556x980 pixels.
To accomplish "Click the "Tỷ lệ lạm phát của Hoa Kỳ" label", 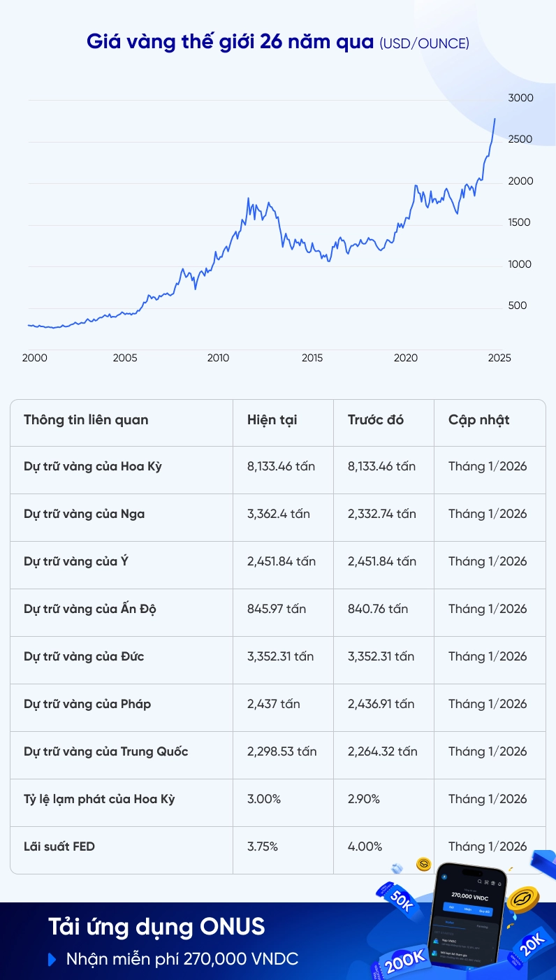I will pyautogui.click(x=99, y=799).
